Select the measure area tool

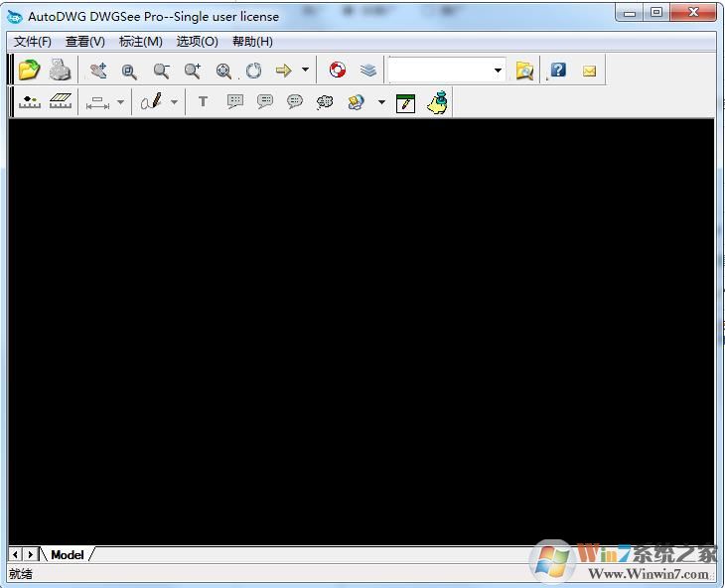(x=62, y=102)
